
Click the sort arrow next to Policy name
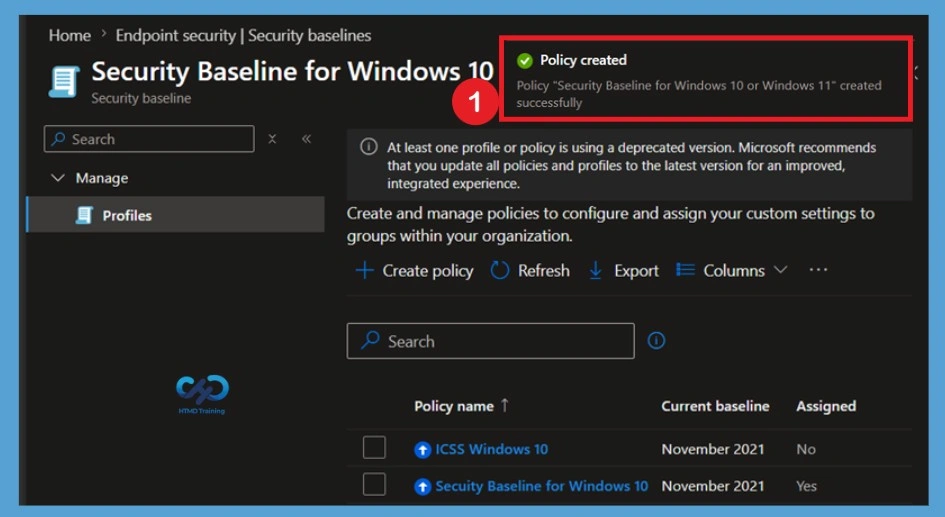505,406
